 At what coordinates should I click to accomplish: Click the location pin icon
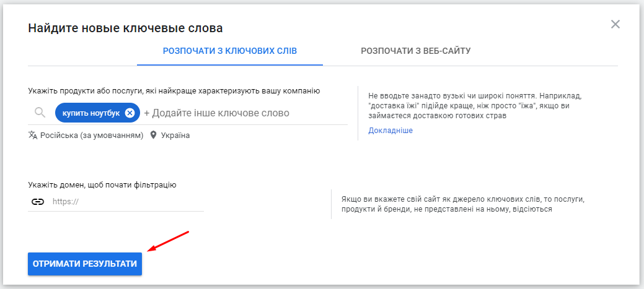[x=154, y=135]
